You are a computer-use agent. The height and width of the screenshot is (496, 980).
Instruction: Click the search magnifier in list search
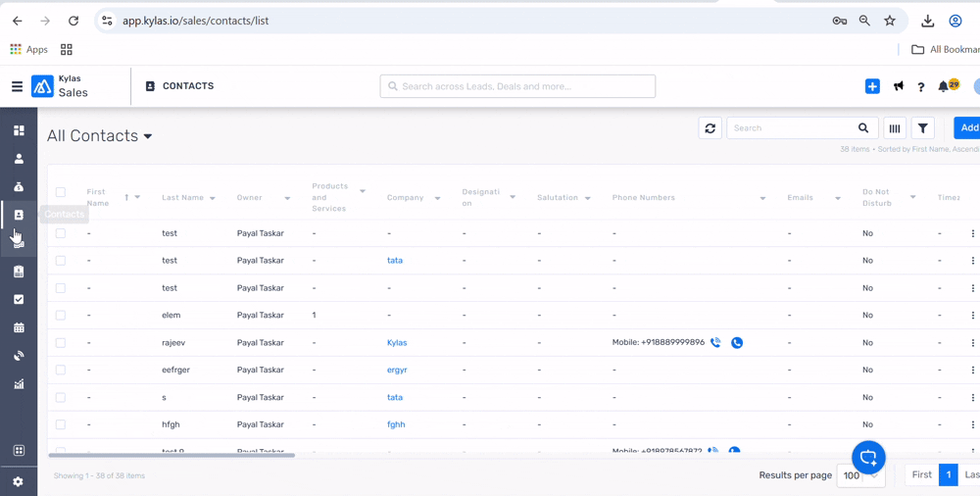point(863,128)
